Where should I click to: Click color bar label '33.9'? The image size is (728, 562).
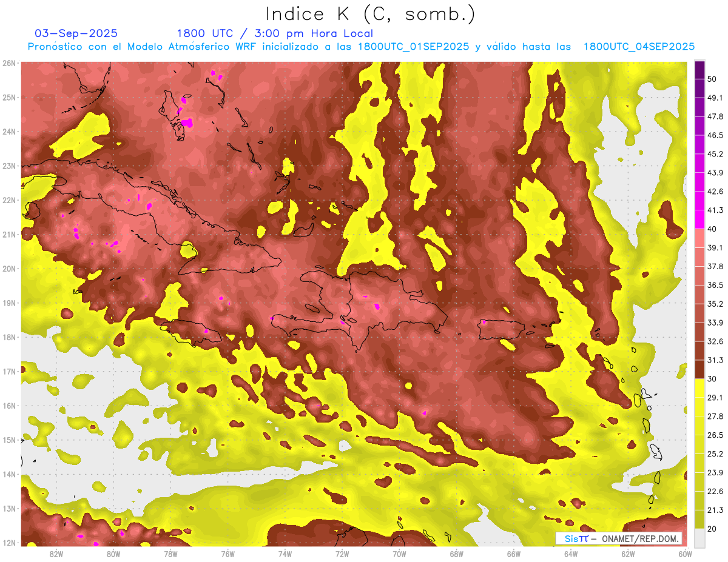coord(715,323)
